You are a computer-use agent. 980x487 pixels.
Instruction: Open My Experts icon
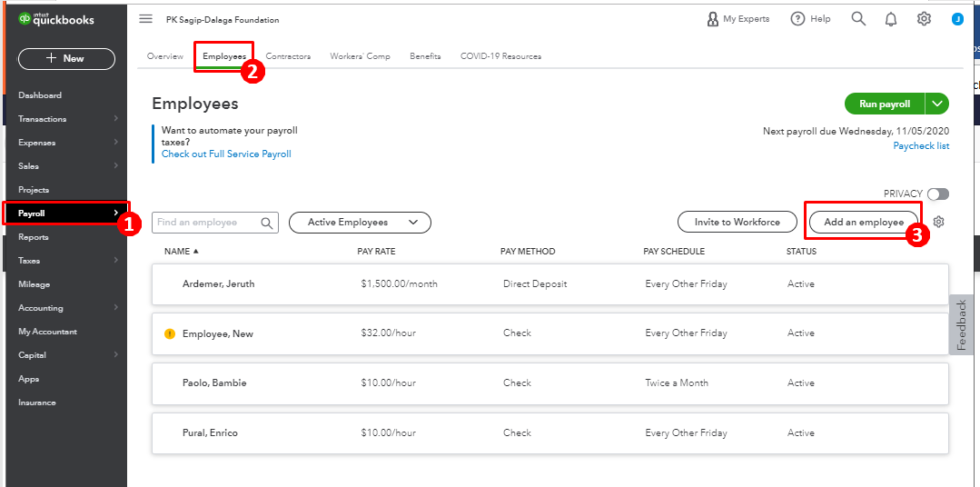coord(712,19)
